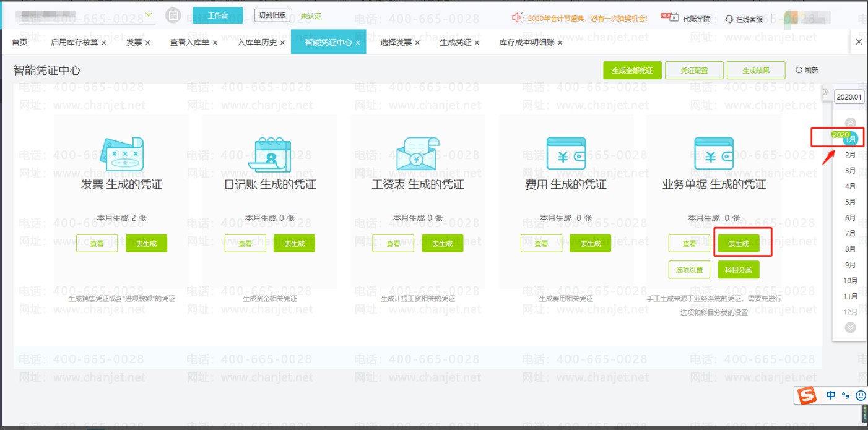This screenshot has height=430, width=868.
Task: Click the 费用 wallet icon
Action: coord(565,154)
